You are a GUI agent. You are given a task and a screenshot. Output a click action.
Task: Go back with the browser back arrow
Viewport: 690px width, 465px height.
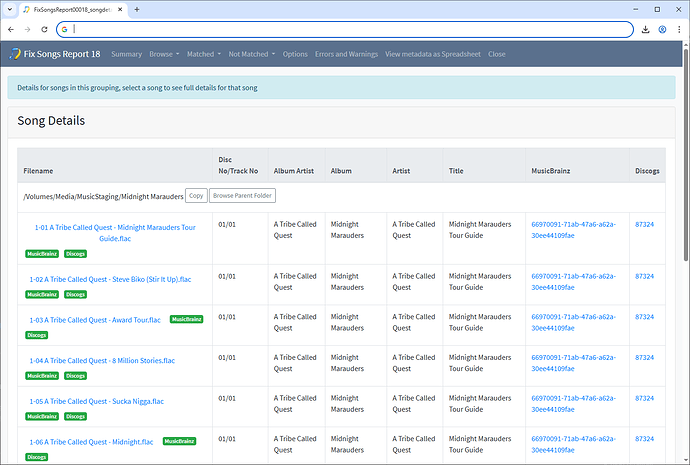11,29
